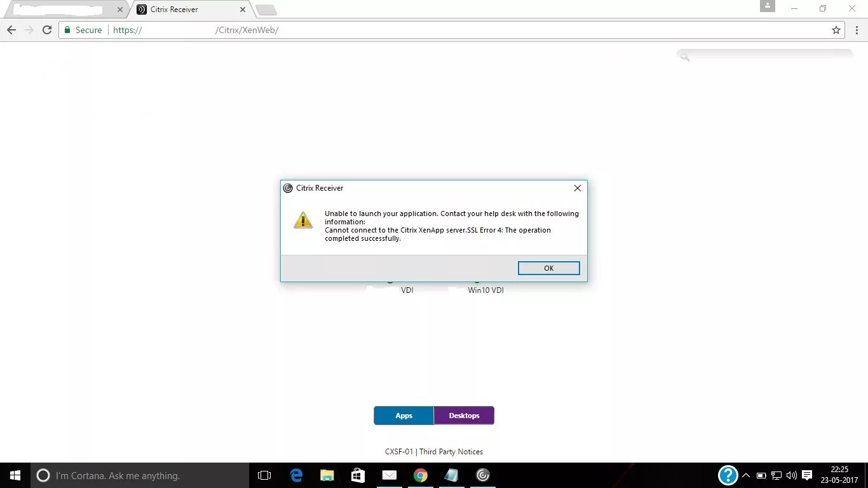The width and height of the screenshot is (868, 488).
Task: Click the network tray icon
Action: coord(776,475)
